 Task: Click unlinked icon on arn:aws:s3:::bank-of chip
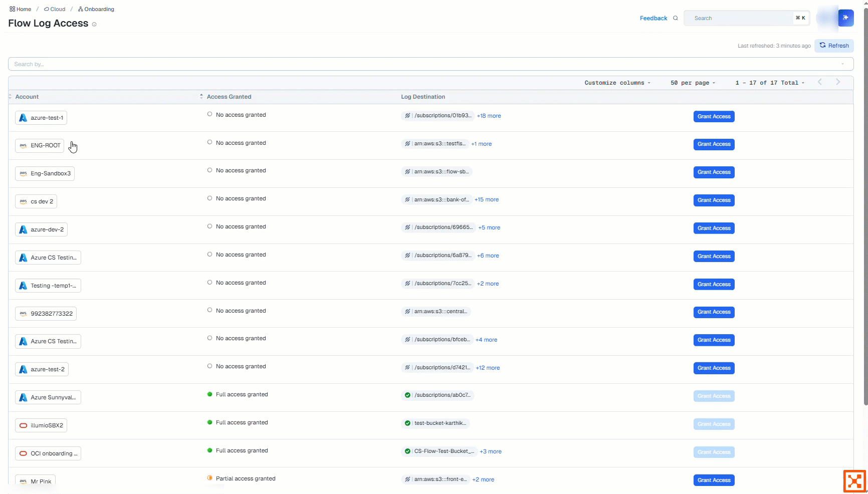point(407,200)
